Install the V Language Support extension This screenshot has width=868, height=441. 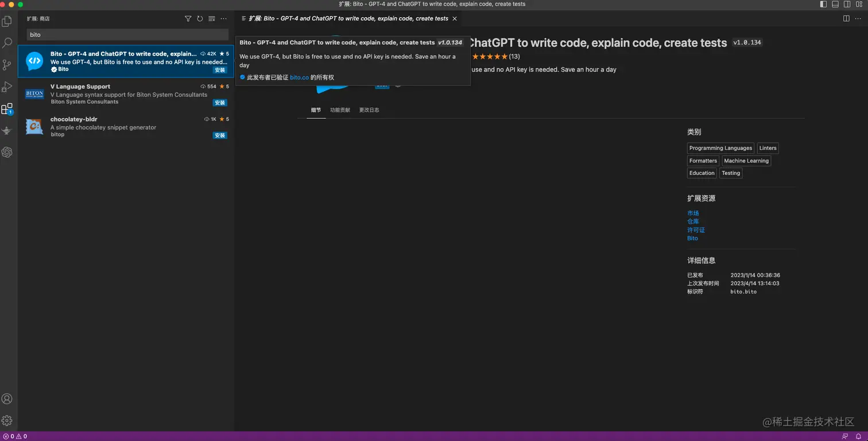pos(220,103)
